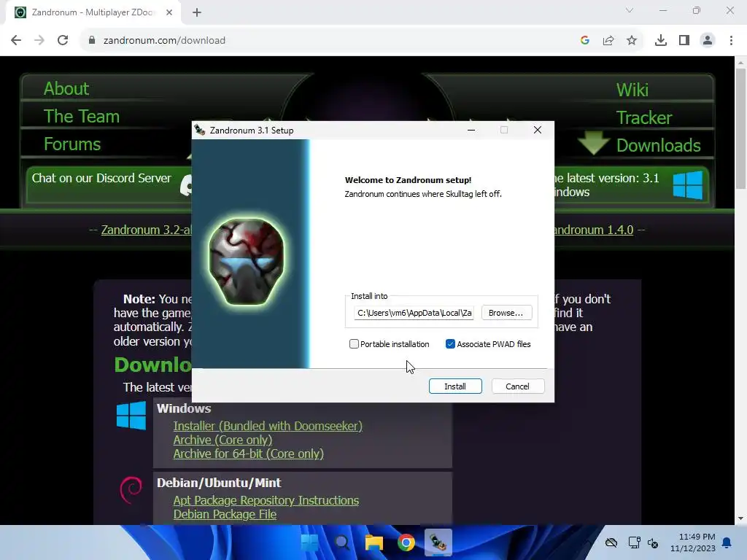This screenshot has width=747, height=560.
Task: Reload the zandronum.com page
Action: [63, 40]
